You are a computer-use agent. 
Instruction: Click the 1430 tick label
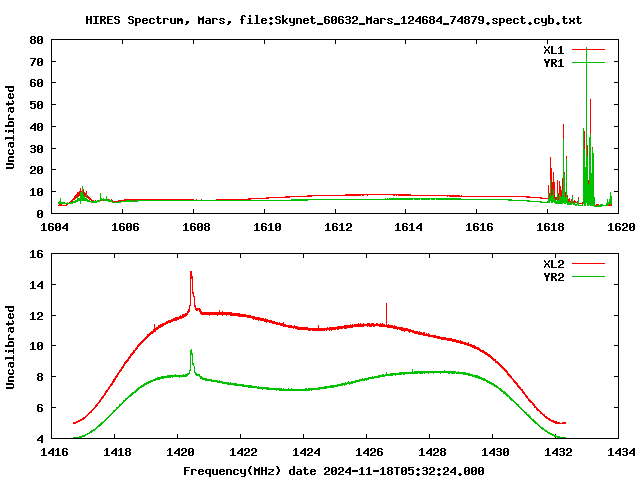[x=496, y=452]
